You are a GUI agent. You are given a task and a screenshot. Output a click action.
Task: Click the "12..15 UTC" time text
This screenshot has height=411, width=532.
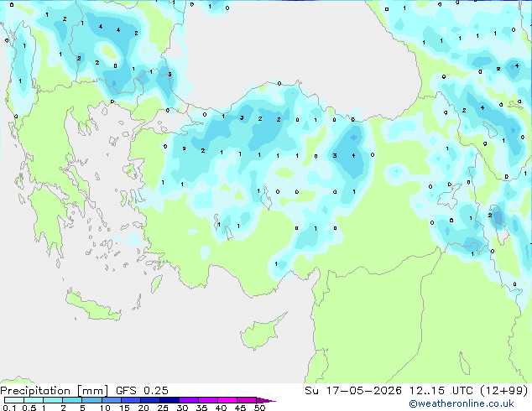[441, 391]
